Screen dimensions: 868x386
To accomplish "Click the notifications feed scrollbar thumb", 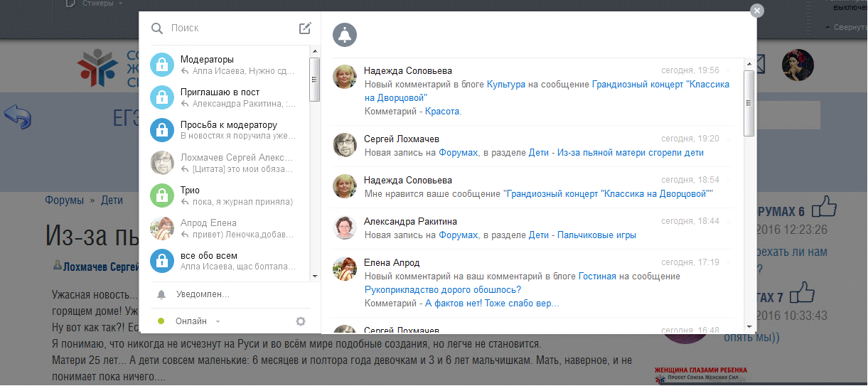I will 749,102.
